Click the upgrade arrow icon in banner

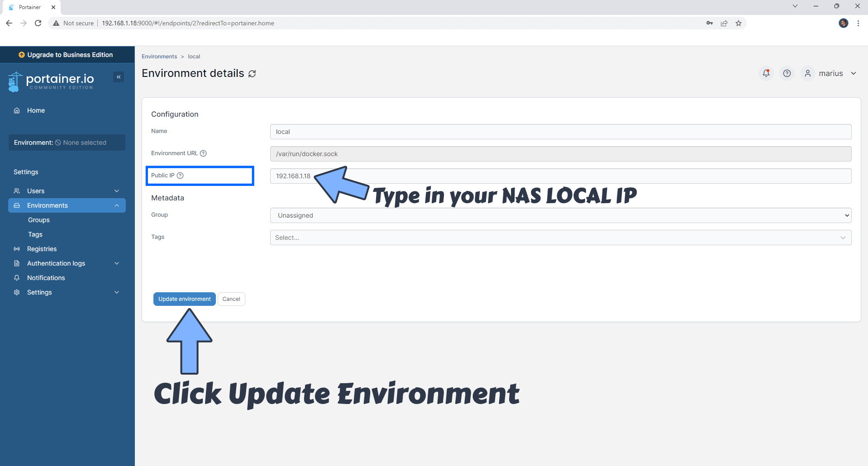tap(21, 55)
